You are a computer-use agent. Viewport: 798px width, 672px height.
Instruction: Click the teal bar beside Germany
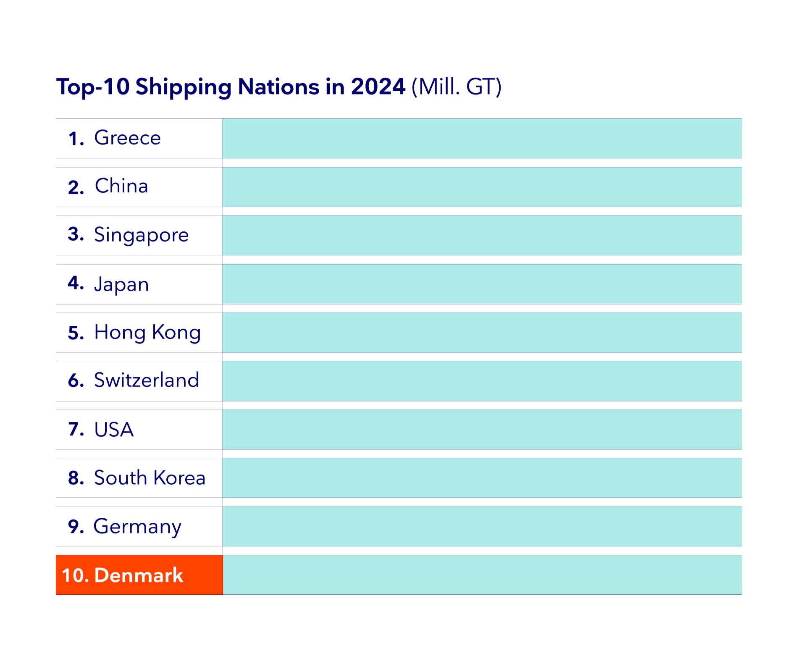pyautogui.click(x=482, y=526)
